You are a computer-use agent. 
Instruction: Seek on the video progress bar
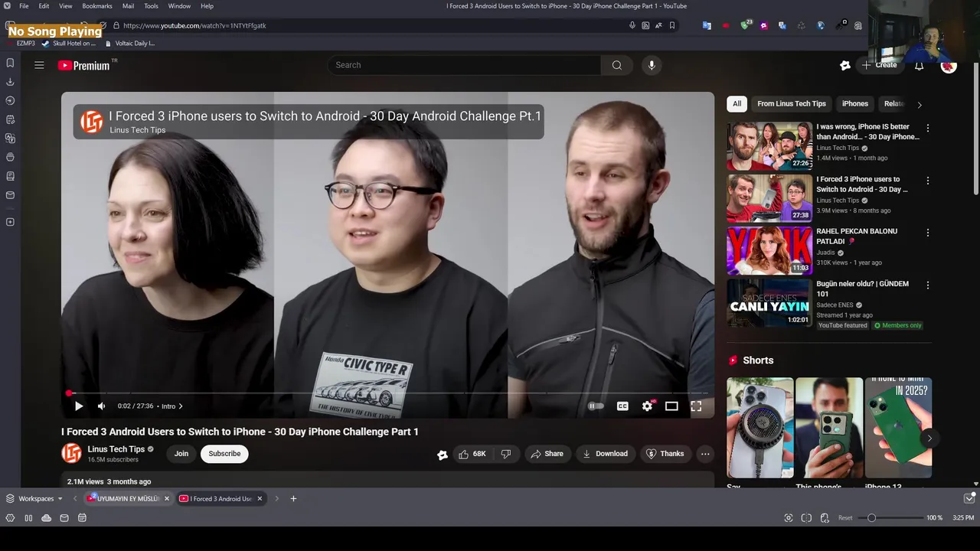tap(387, 393)
